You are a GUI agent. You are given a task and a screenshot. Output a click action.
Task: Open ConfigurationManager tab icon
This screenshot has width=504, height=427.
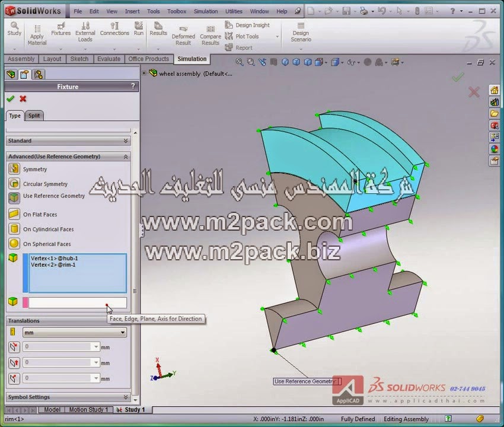(x=39, y=74)
